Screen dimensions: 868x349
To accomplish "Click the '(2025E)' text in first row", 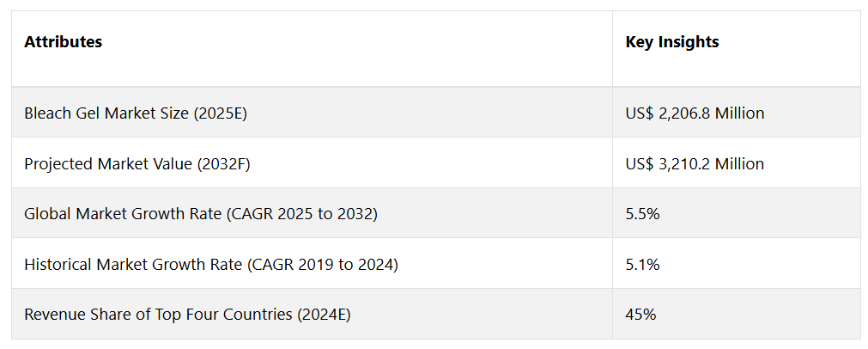I will [x=221, y=113].
